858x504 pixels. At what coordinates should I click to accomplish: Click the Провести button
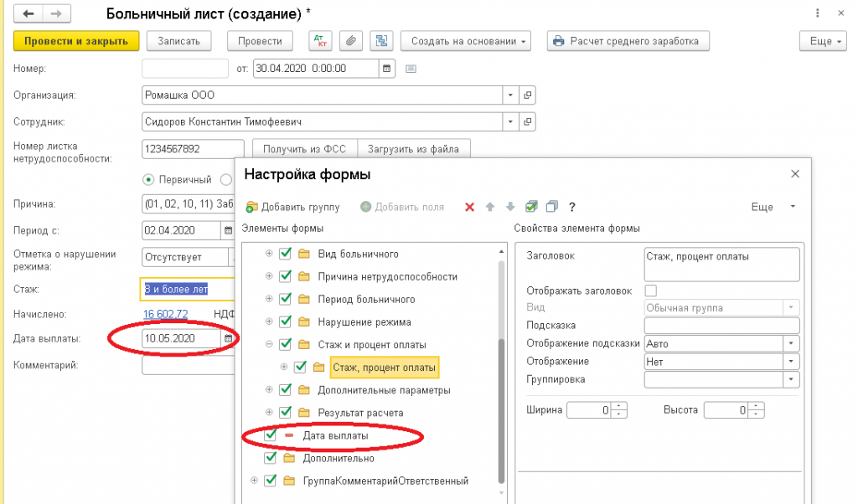click(x=260, y=41)
